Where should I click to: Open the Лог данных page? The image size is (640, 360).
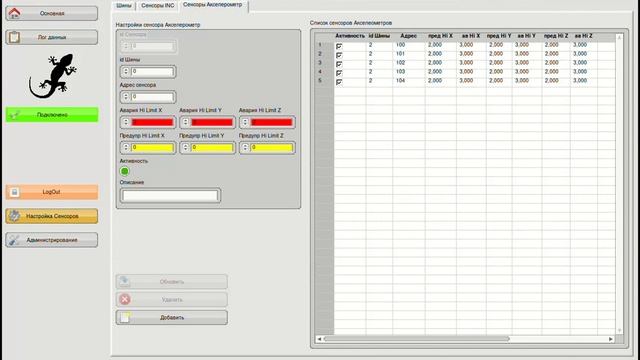click(52, 37)
